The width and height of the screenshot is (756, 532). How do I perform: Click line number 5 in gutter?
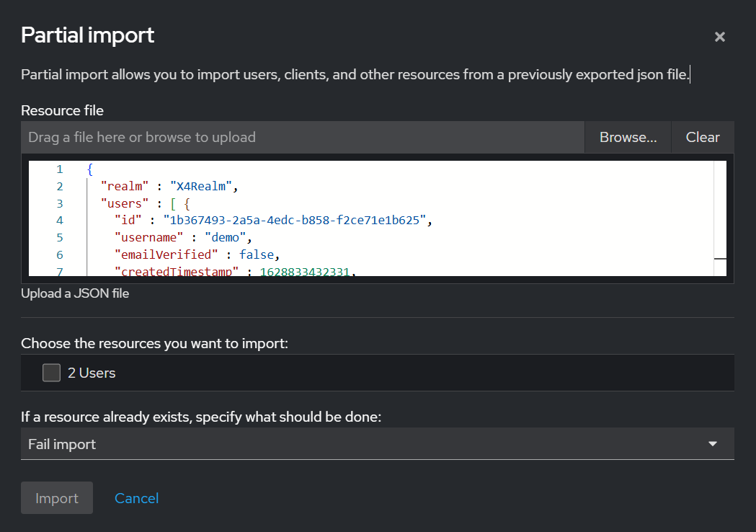pyautogui.click(x=59, y=237)
